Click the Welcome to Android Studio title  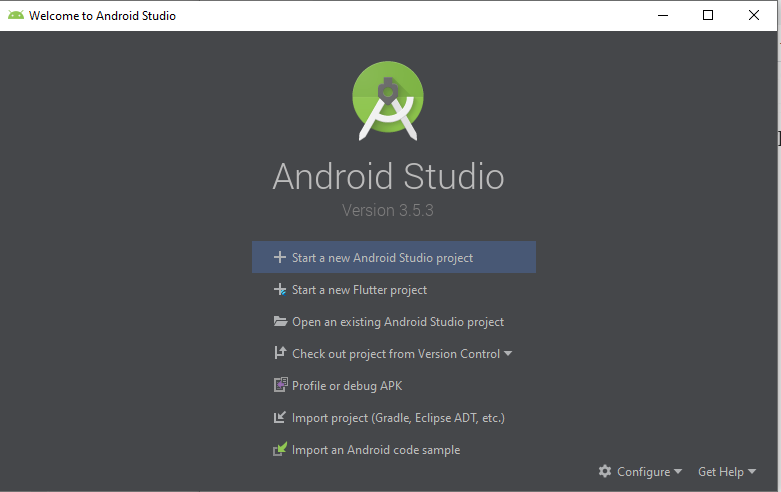[x=102, y=15]
